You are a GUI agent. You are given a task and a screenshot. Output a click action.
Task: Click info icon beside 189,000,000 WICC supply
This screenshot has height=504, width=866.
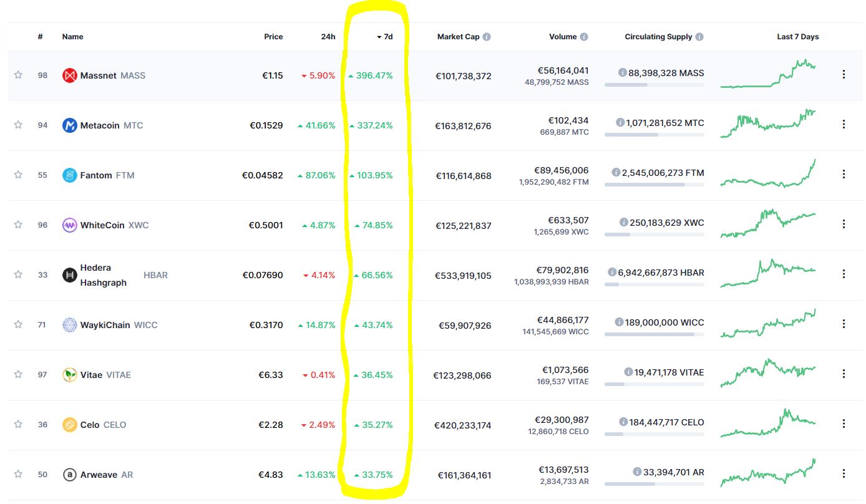click(619, 322)
